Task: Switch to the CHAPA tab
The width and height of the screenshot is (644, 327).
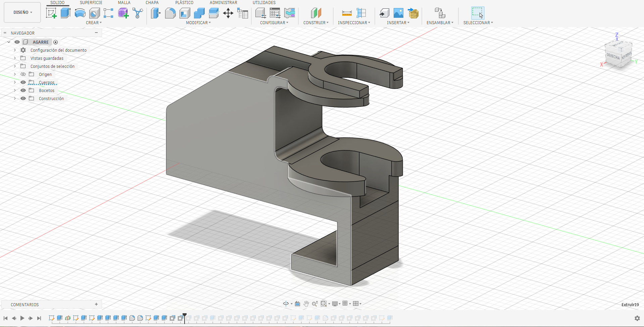Action: point(152,3)
